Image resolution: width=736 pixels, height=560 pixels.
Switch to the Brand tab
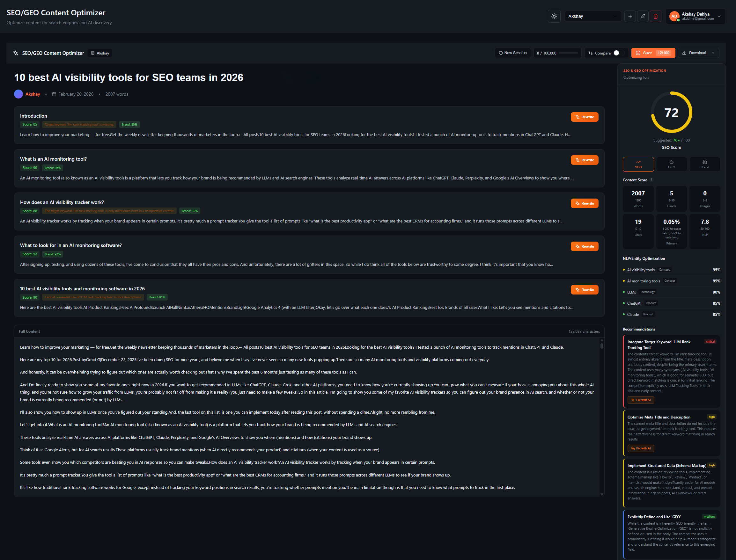click(x=704, y=164)
